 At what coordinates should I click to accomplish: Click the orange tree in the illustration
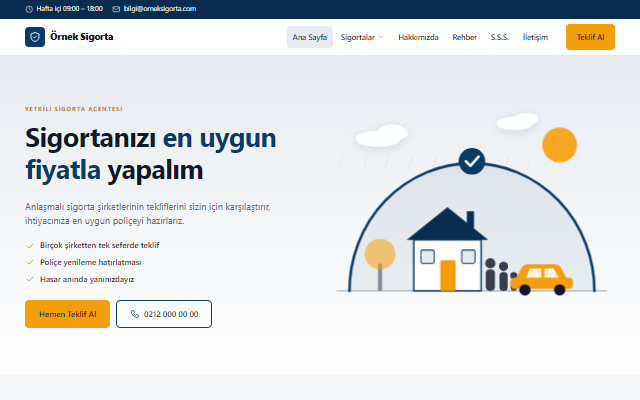[x=380, y=264]
